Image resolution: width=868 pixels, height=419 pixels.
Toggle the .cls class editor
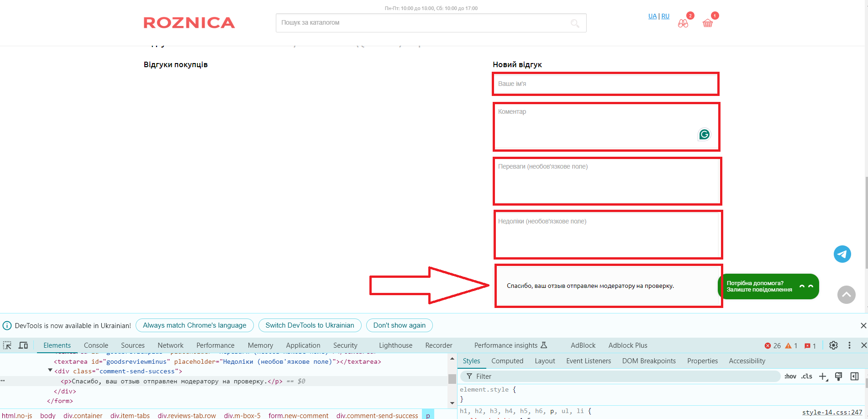click(806, 377)
